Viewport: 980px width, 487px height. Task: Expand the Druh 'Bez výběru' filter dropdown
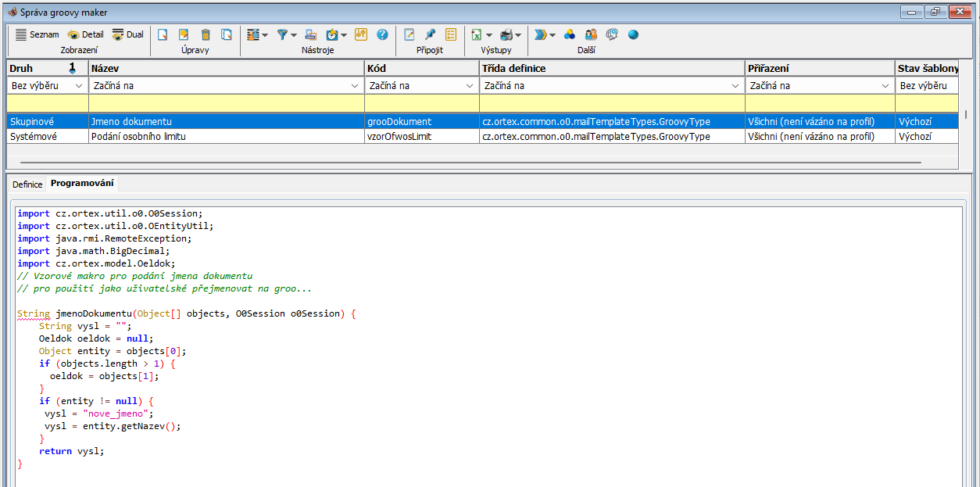tap(79, 86)
